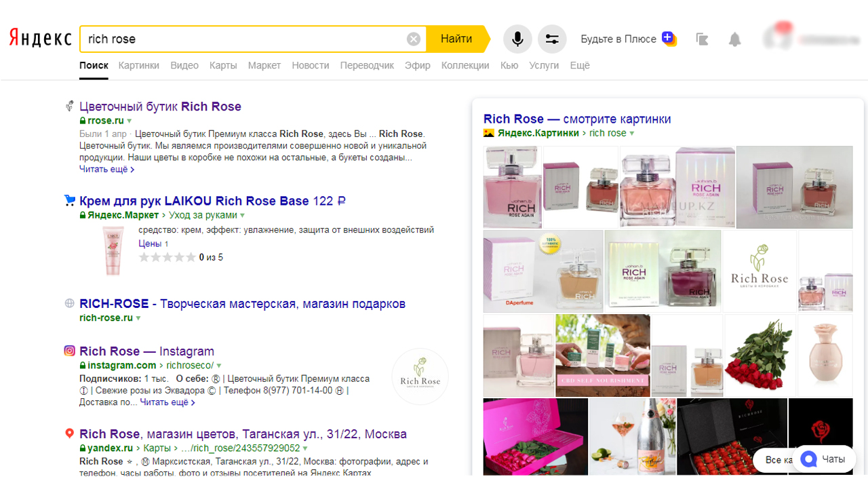Open the Коллекции tab
The image size is (868, 504).
click(465, 66)
